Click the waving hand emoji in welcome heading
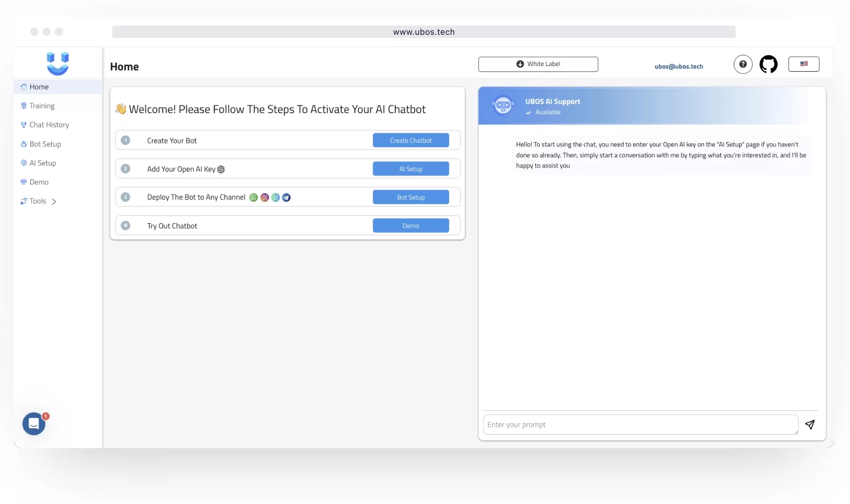850x504 pixels. click(x=121, y=109)
